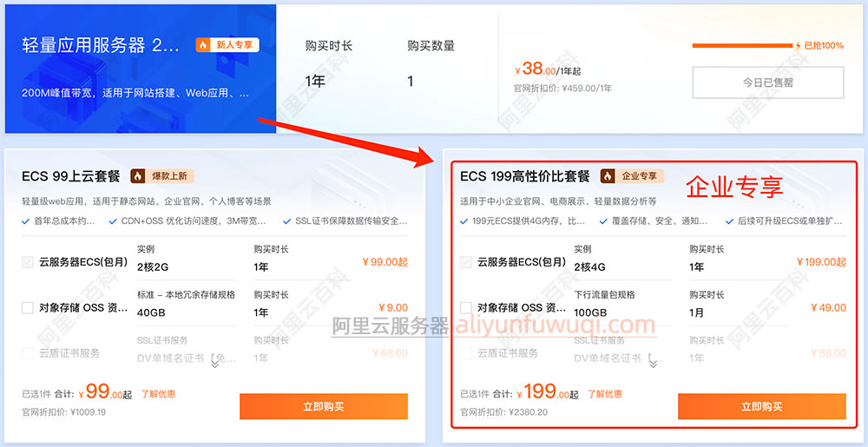The image size is (868, 447).
Task: Check 对象存储 OSS checkbox in ECS 99 card
Action: click(x=27, y=307)
